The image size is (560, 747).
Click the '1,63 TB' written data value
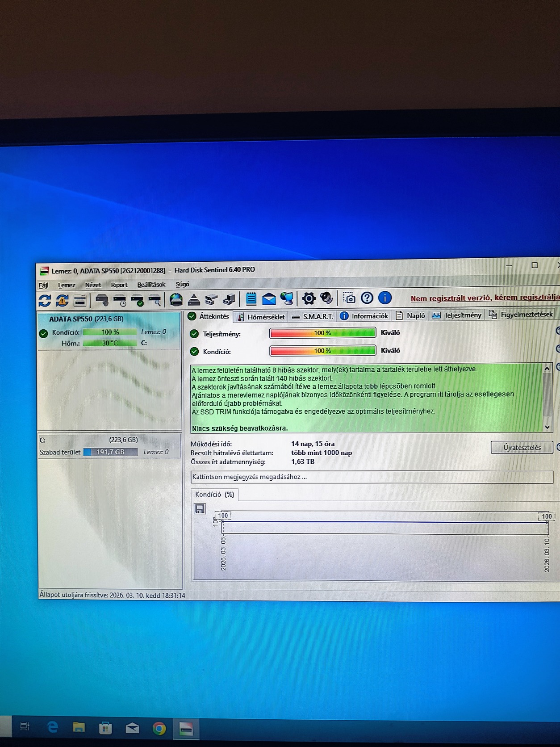[x=303, y=462]
